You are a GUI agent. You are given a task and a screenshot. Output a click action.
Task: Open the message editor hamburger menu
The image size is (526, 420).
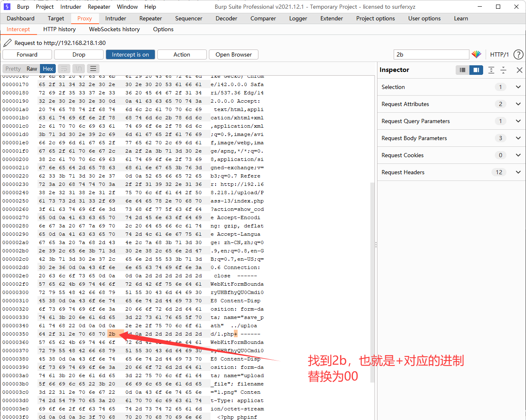point(93,69)
